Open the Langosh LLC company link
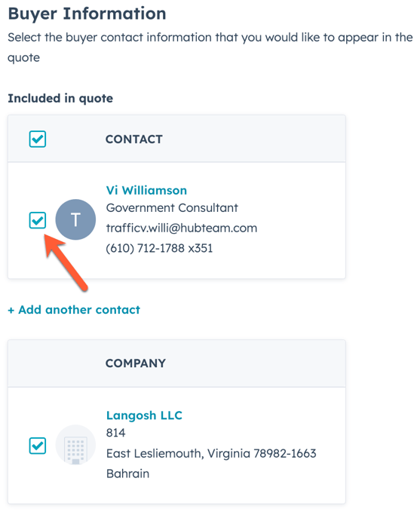 (144, 415)
